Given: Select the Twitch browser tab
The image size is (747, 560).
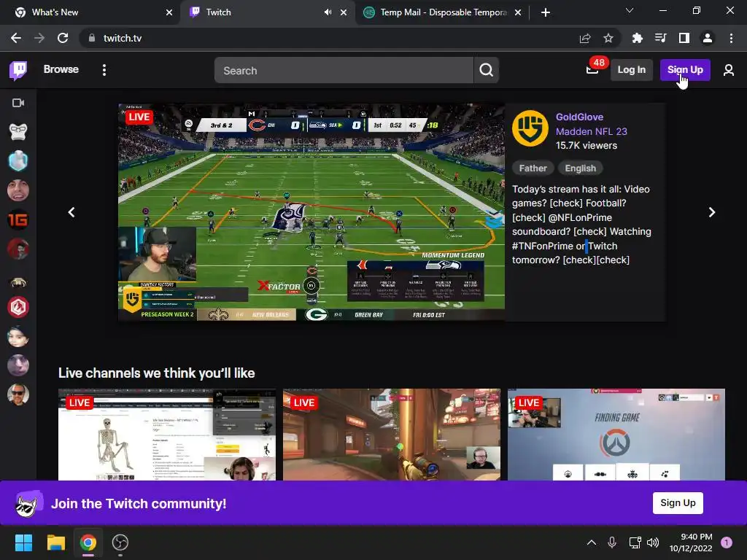Looking at the screenshot, I should [x=258, y=12].
